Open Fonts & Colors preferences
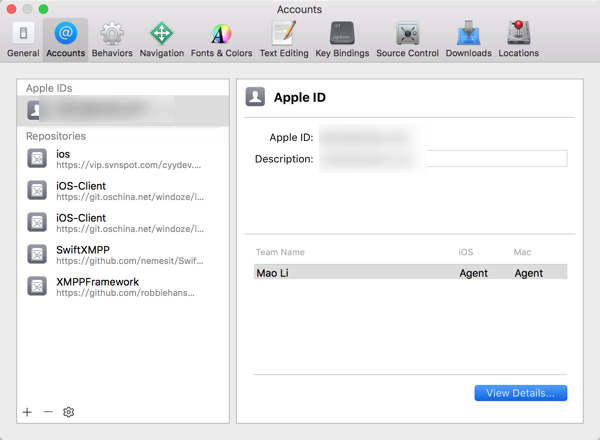The image size is (600, 440). click(221, 40)
